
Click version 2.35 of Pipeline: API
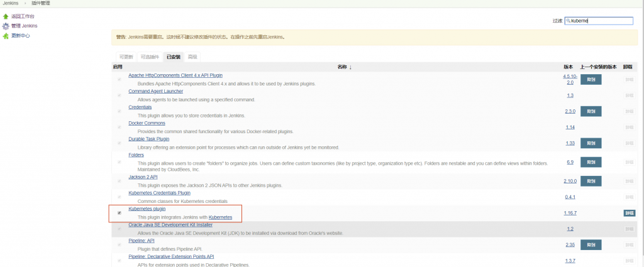[x=570, y=245]
